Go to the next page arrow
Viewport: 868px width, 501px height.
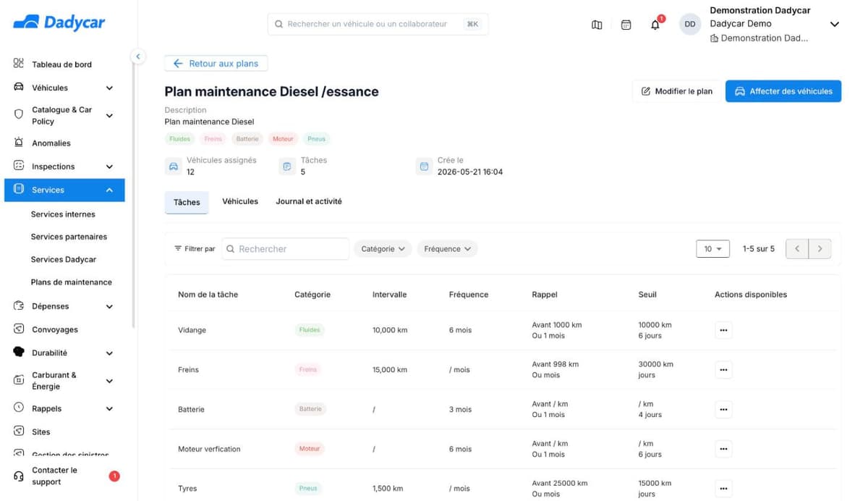[x=820, y=248]
